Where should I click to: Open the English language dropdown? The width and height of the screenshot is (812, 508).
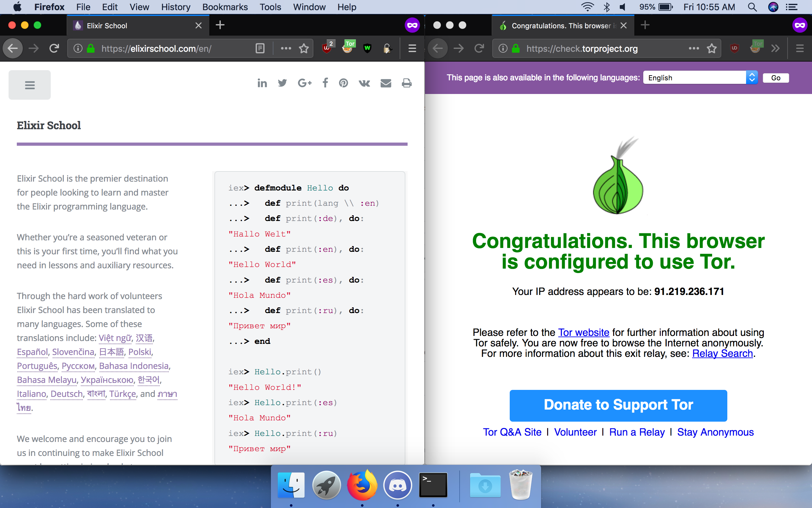(x=700, y=77)
